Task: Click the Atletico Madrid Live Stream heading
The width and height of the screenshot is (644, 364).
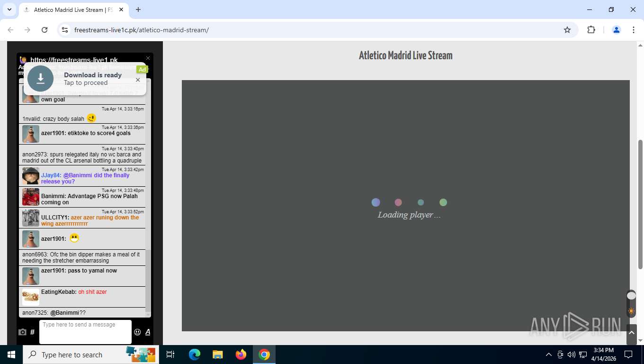Action: [406, 55]
